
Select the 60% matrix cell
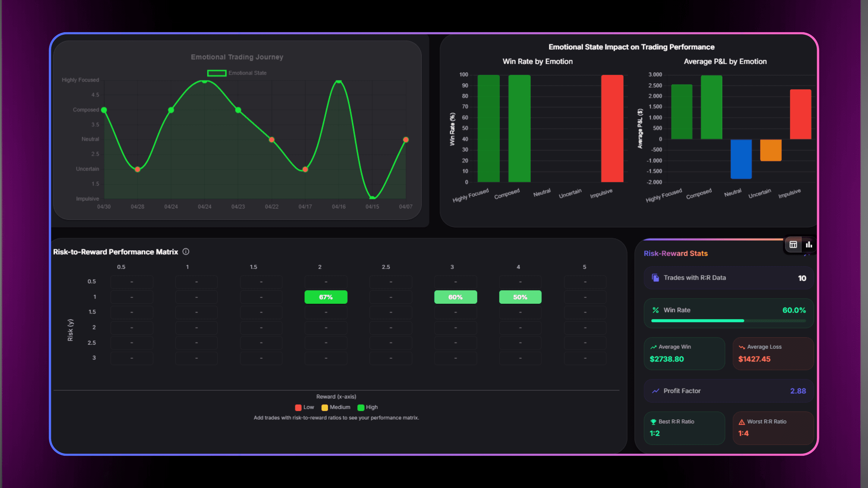[456, 297]
